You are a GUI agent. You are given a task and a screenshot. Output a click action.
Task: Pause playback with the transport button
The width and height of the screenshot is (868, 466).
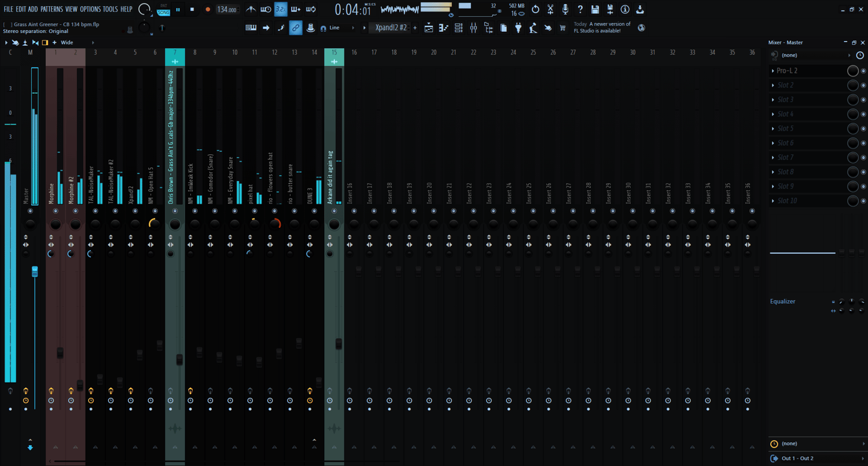tap(178, 9)
